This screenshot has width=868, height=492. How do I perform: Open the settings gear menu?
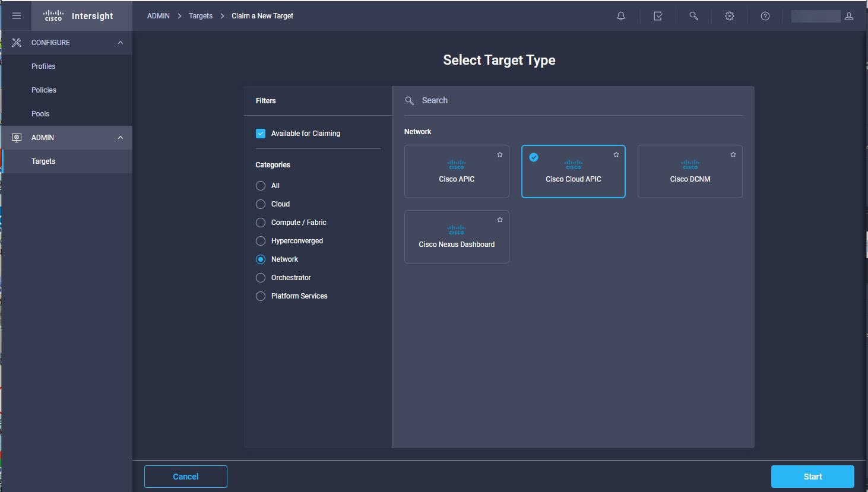tap(730, 16)
